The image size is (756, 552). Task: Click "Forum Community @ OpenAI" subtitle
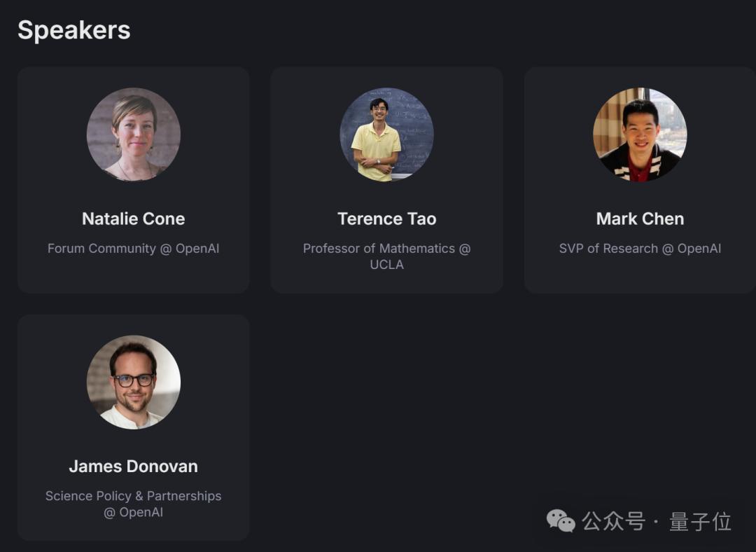pyautogui.click(x=133, y=249)
